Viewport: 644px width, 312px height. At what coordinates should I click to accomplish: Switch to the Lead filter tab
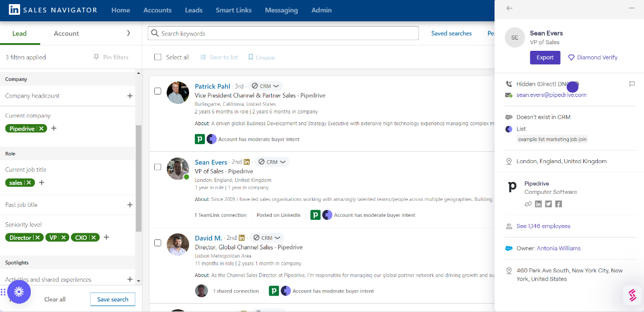[19, 33]
